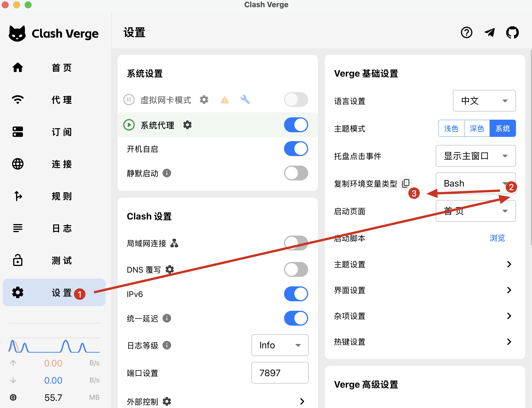532x408 pixels.
Task: Click 浏览 to browse startup script
Action: point(497,238)
